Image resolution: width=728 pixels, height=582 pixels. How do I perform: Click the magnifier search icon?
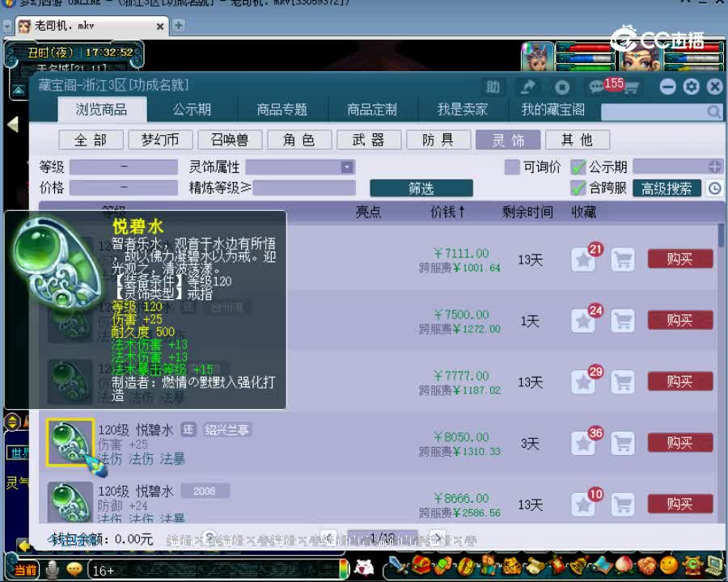(713, 112)
